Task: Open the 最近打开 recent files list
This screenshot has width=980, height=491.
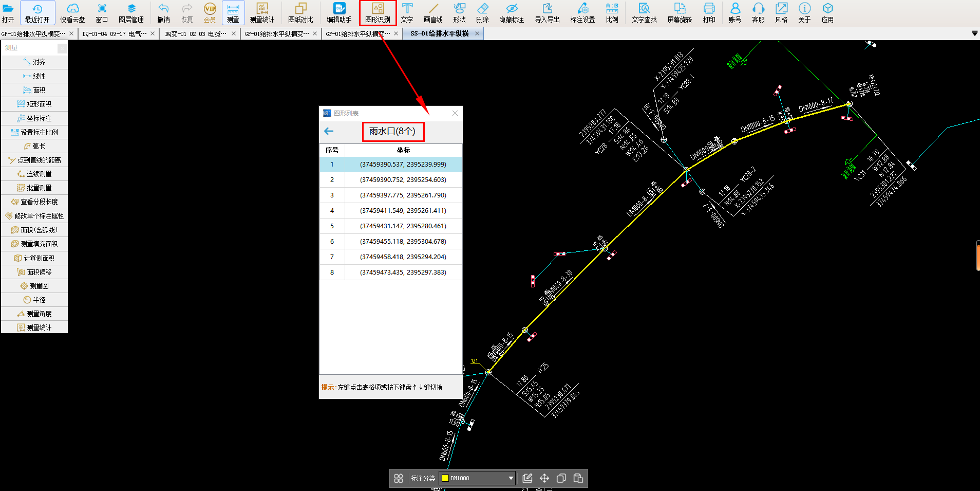Action: tap(37, 13)
